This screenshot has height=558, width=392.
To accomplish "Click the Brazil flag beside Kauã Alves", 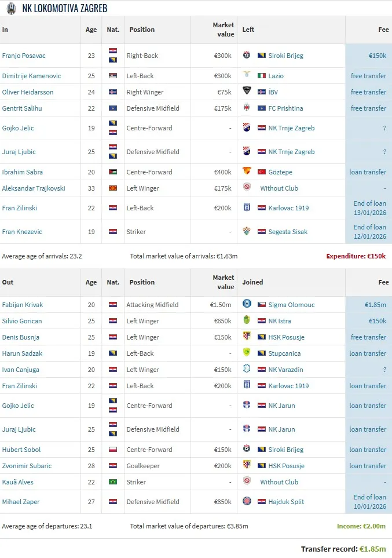I will point(113,482).
